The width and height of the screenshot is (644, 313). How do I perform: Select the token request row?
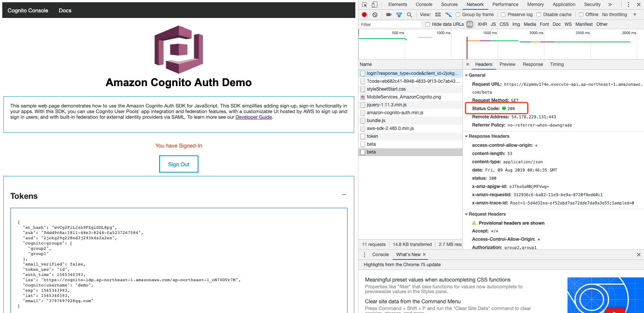410,136
